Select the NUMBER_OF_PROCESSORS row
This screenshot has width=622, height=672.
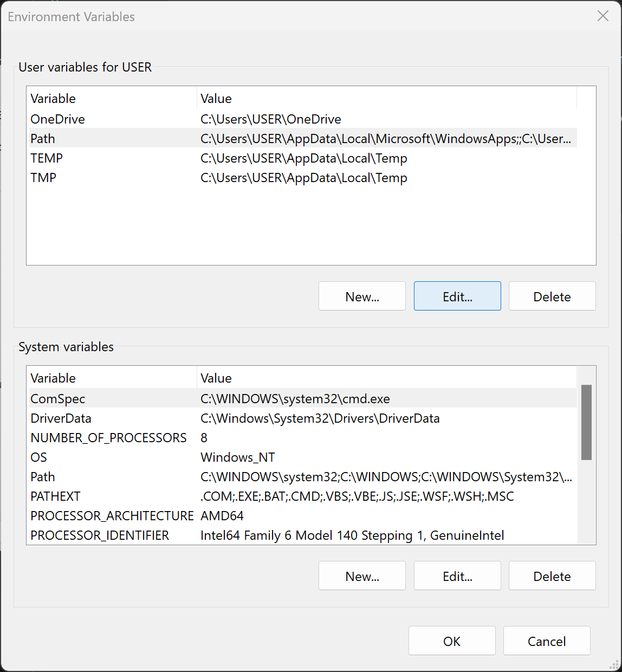pos(302,437)
